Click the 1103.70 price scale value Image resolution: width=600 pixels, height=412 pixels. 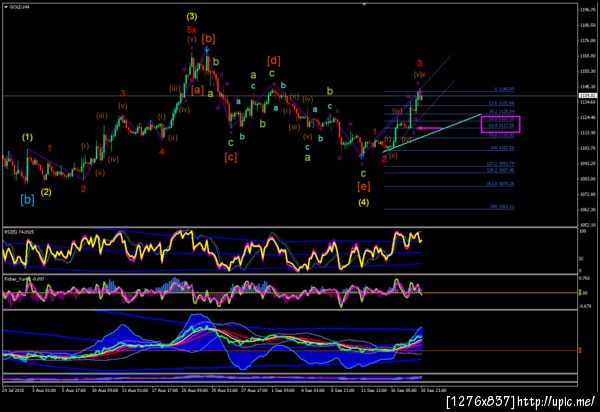coord(587,148)
